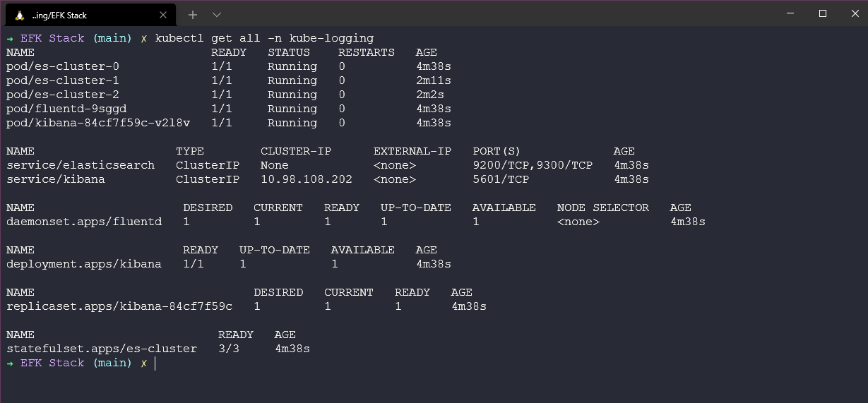Click the deployment.apps/kibana entry
This screenshot has height=403, width=868.
click(x=83, y=264)
